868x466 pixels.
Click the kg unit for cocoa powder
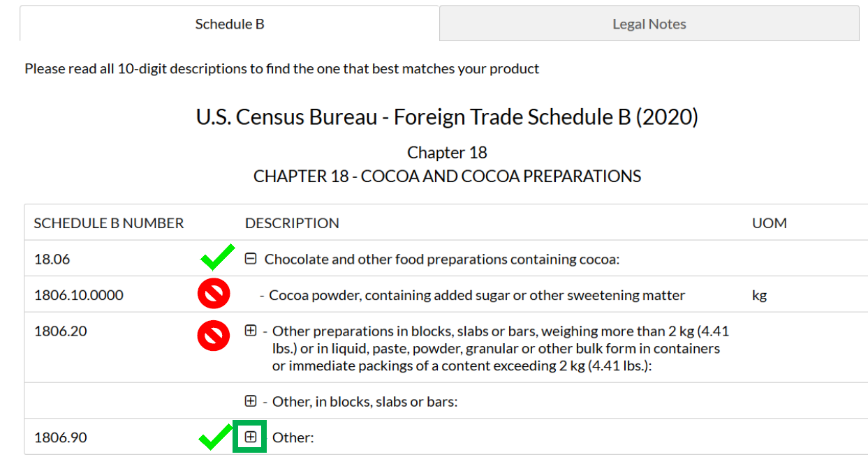759,295
